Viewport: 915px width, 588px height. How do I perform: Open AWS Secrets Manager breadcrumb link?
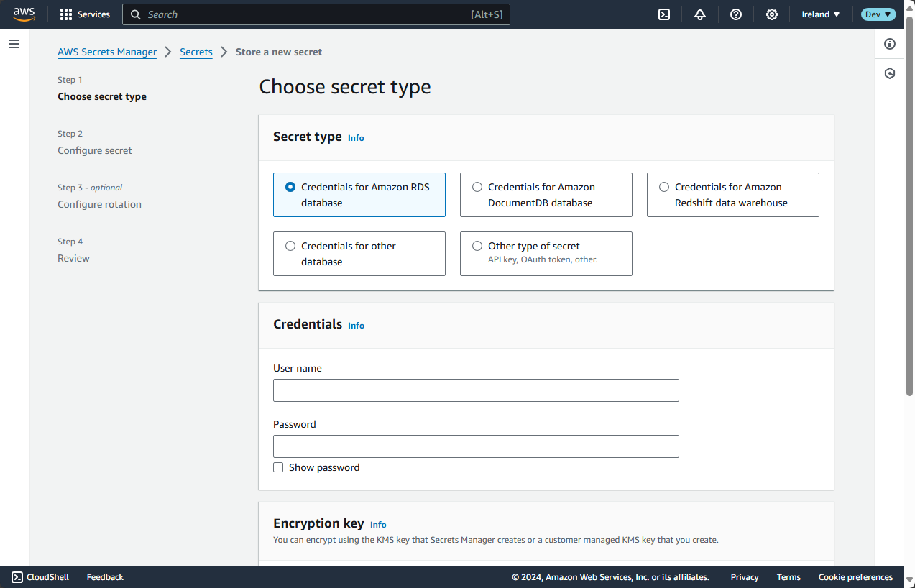107,52
